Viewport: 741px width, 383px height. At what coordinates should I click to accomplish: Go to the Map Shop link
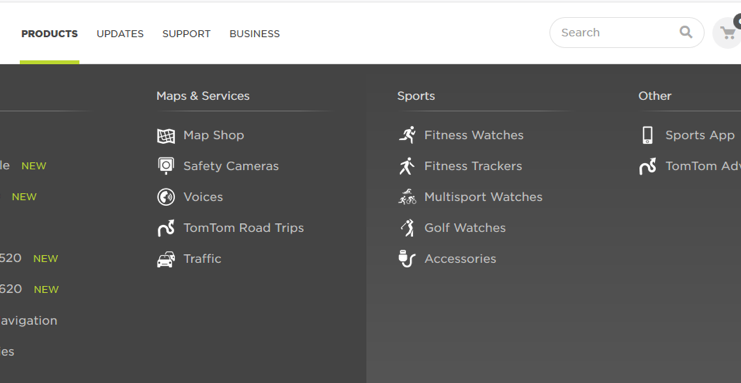coord(214,135)
